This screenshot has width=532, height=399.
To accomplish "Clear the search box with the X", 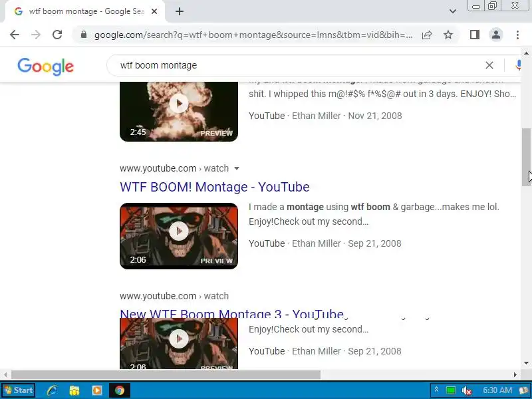I will [x=489, y=65].
